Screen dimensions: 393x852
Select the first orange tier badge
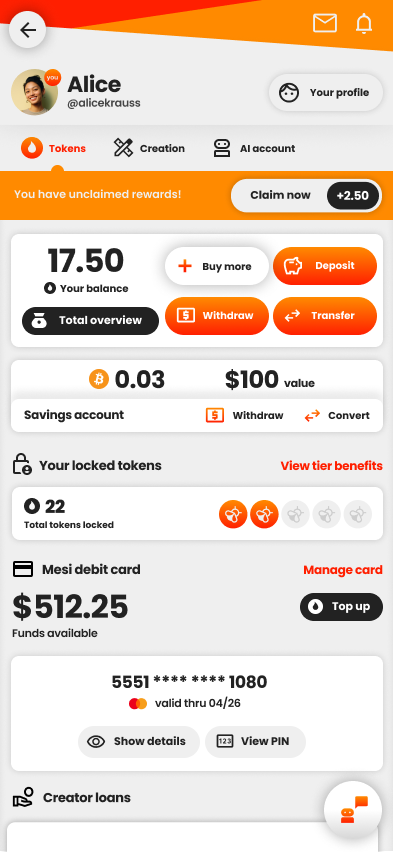tap(233, 514)
